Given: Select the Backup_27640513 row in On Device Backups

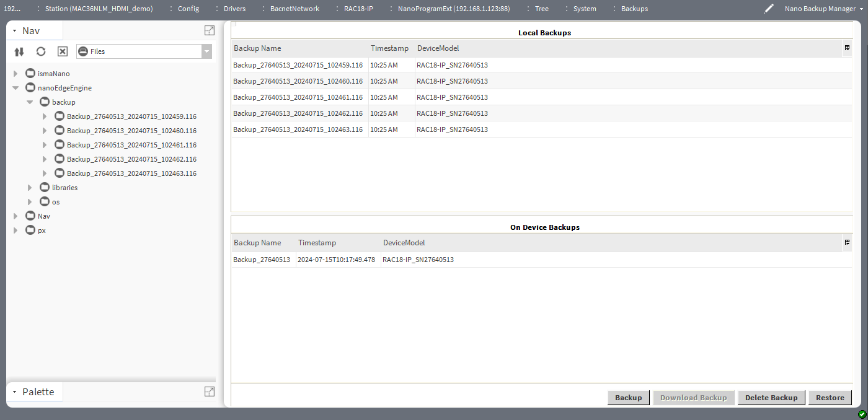Looking at the screenshot, I should (262, 260).
